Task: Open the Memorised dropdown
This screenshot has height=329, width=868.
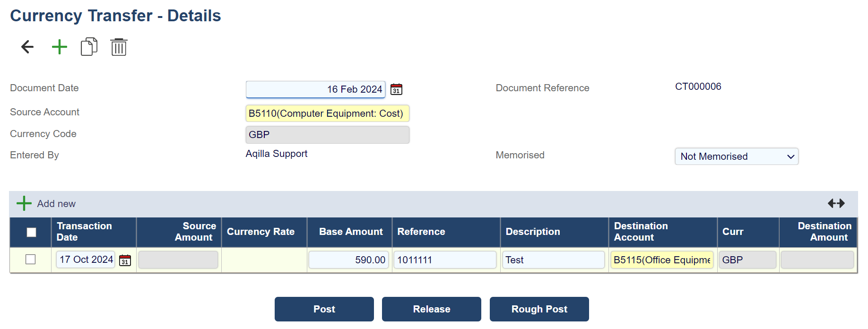Action: click(736, 156)
